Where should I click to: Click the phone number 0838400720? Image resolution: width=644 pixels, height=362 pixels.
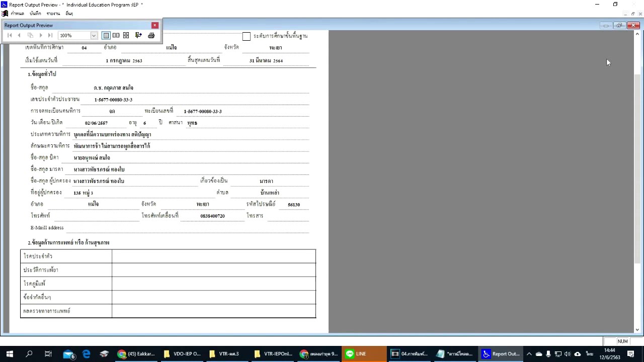click(212, 216)
